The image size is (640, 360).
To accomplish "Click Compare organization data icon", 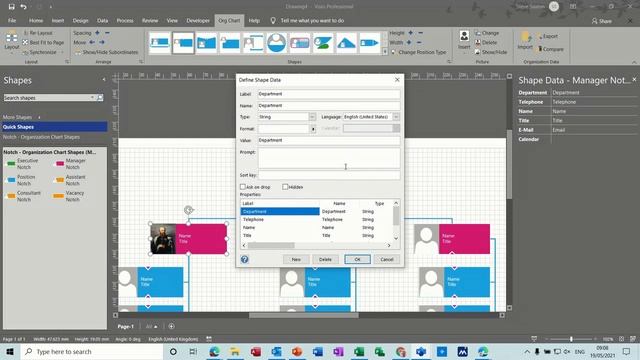I will [x=540, y=49].
